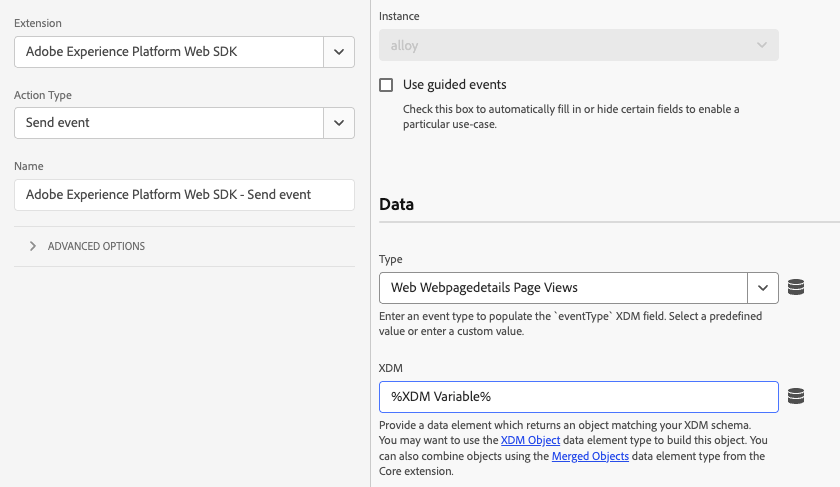Click the Instance dropdown chevron

tap(763, 45)
